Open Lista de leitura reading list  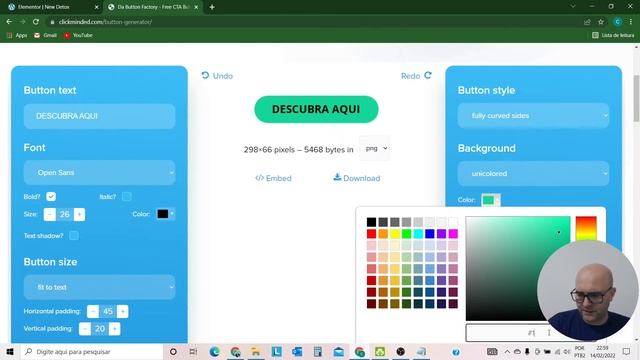[x=613, y=36]
